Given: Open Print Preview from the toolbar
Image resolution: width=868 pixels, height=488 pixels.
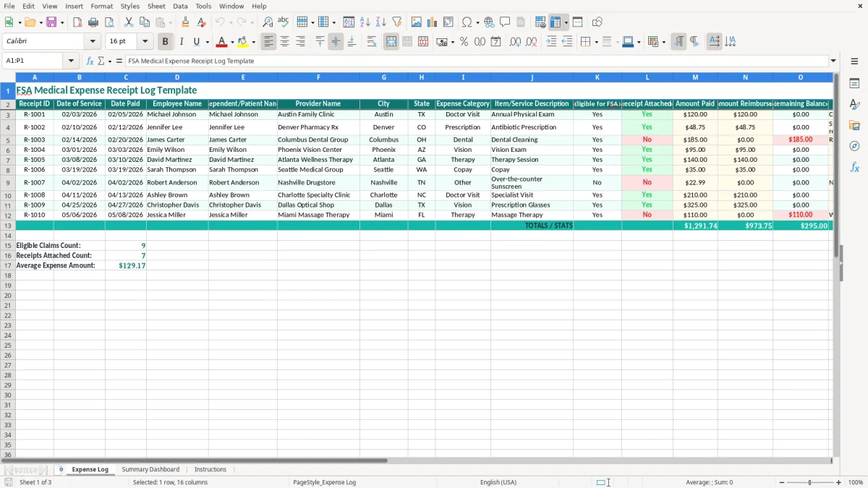Looking at the screenshot, I should 109,22.
